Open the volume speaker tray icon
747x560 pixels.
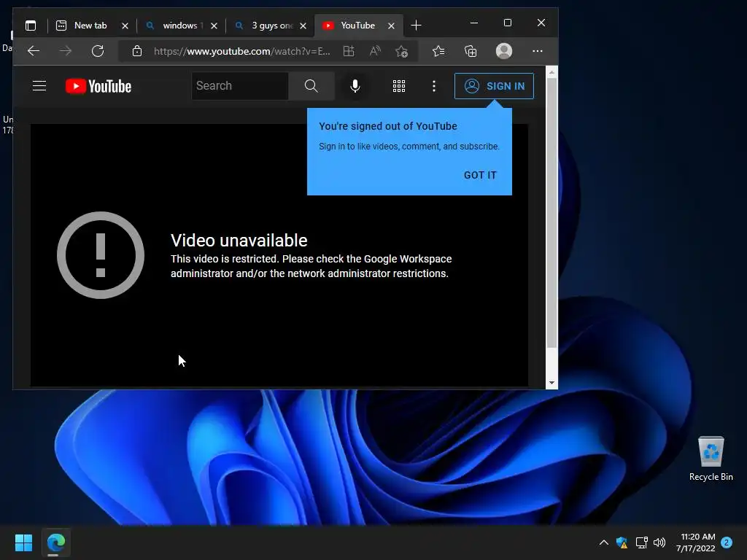pyautogui.click(x=659, y=542)
